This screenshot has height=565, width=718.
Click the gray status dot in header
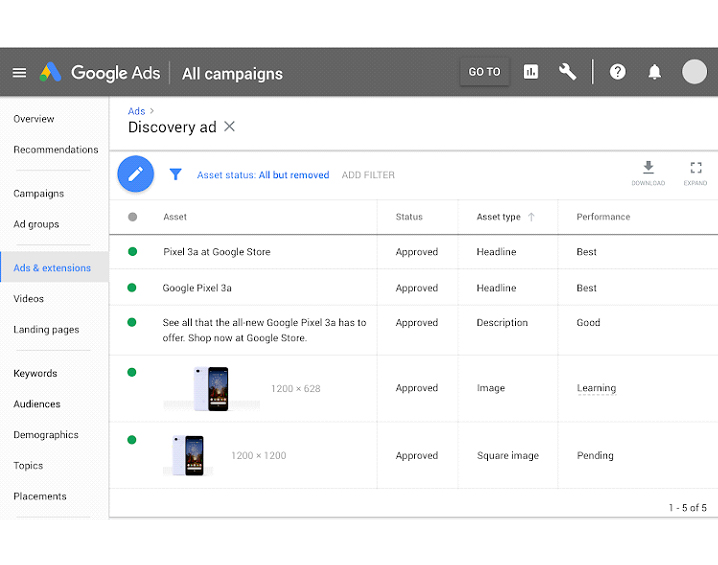[132, 217]
